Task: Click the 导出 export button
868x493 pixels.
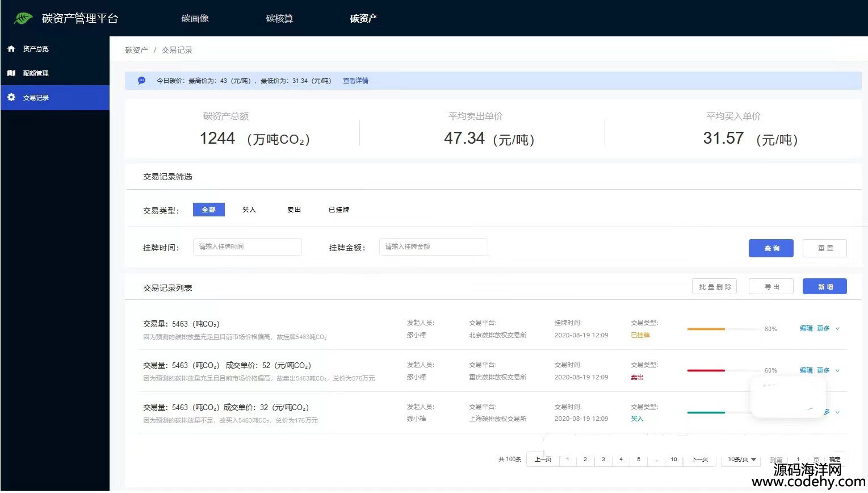Action: click(771, 286)
